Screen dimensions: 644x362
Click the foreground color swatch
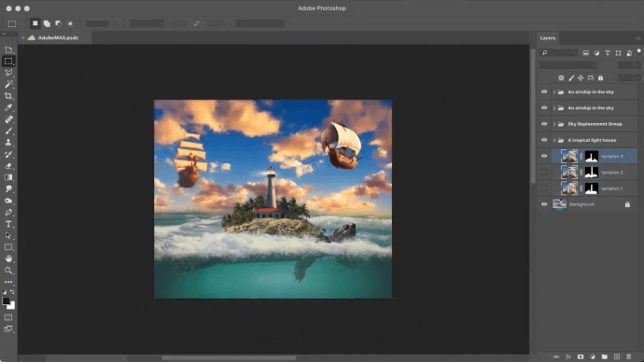(7, 300)
